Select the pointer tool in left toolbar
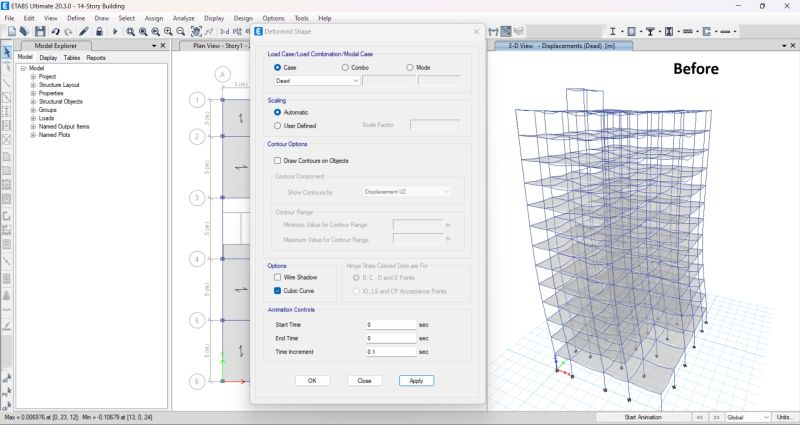 click(x=7, y=52)
